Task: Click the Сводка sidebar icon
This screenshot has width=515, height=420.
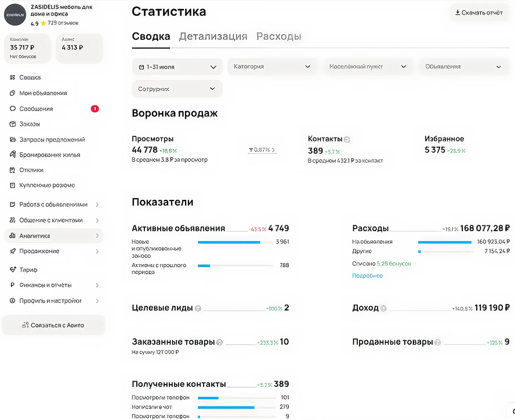Action: tap(13, 78)
